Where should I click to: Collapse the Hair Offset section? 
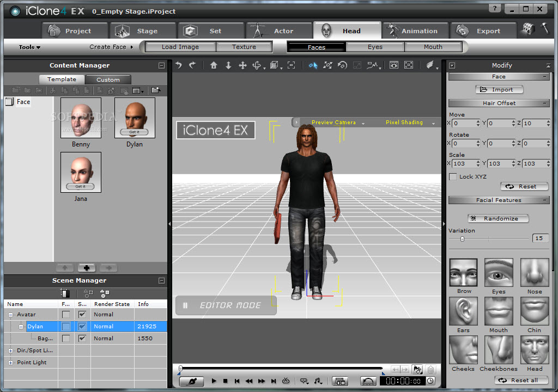[x=545, y=103]
